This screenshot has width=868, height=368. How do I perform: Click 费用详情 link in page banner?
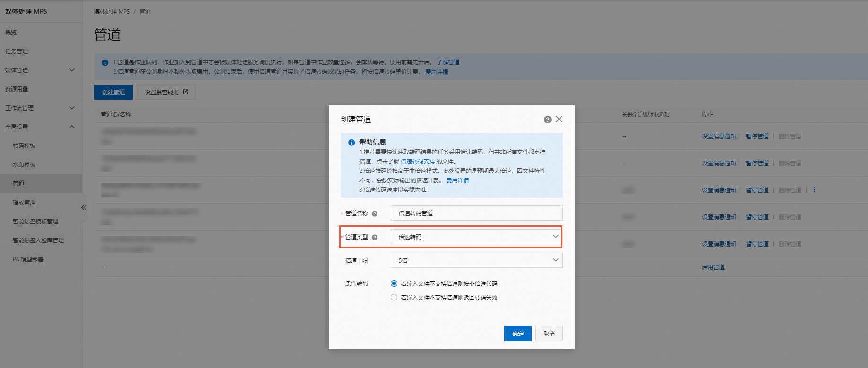pos(437,72)
